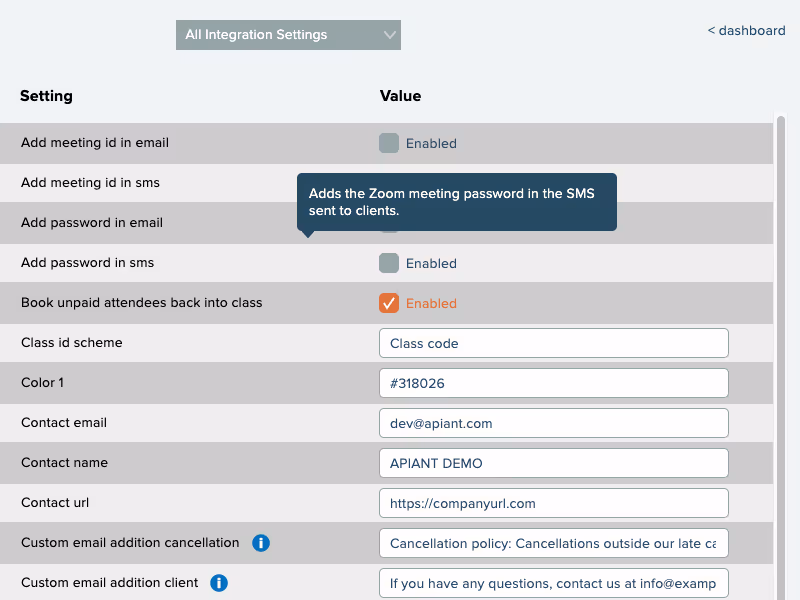This screenshot has width=800, height=600.
Task: Click 'Enabled' text next to Add password in sms
Action: [x=431, y=264]
